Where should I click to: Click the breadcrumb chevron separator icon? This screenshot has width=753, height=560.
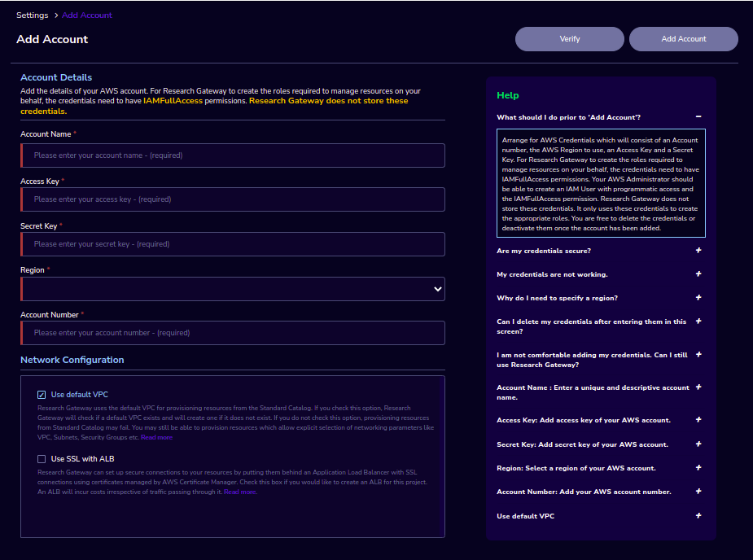coord(55,15)
